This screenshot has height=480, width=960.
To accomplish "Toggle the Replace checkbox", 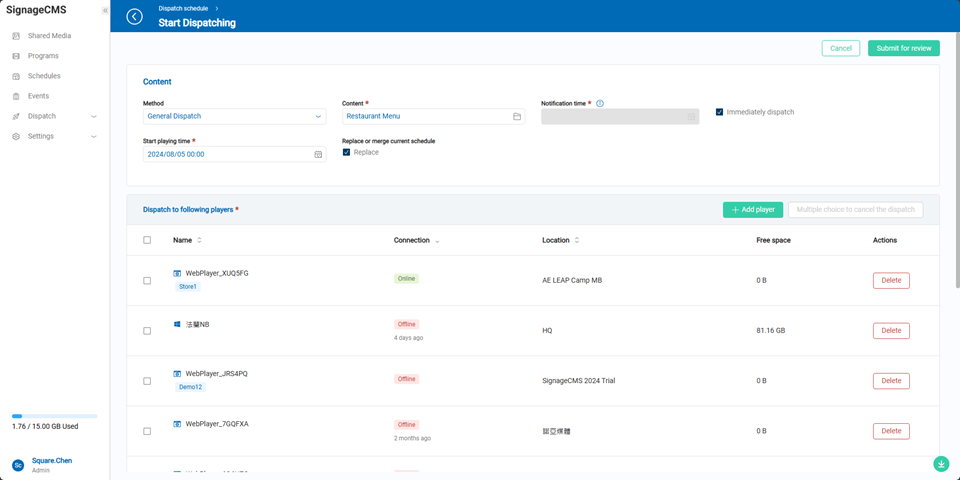I will pos(346,152).
